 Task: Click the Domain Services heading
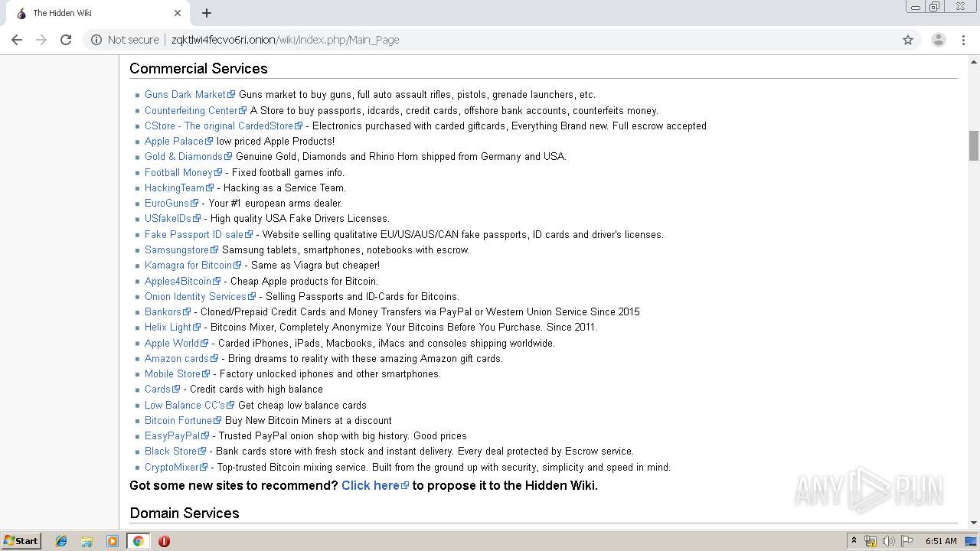point(185,513)
